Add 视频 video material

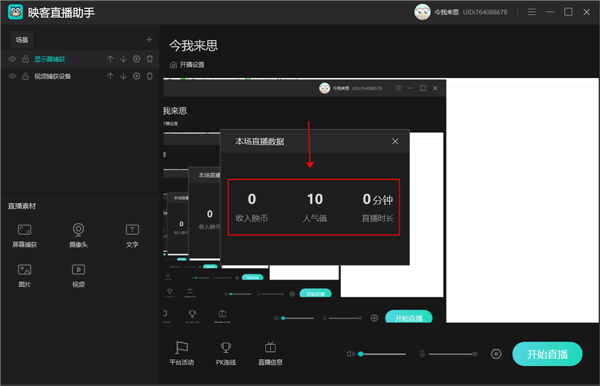(x=78, y=275)
